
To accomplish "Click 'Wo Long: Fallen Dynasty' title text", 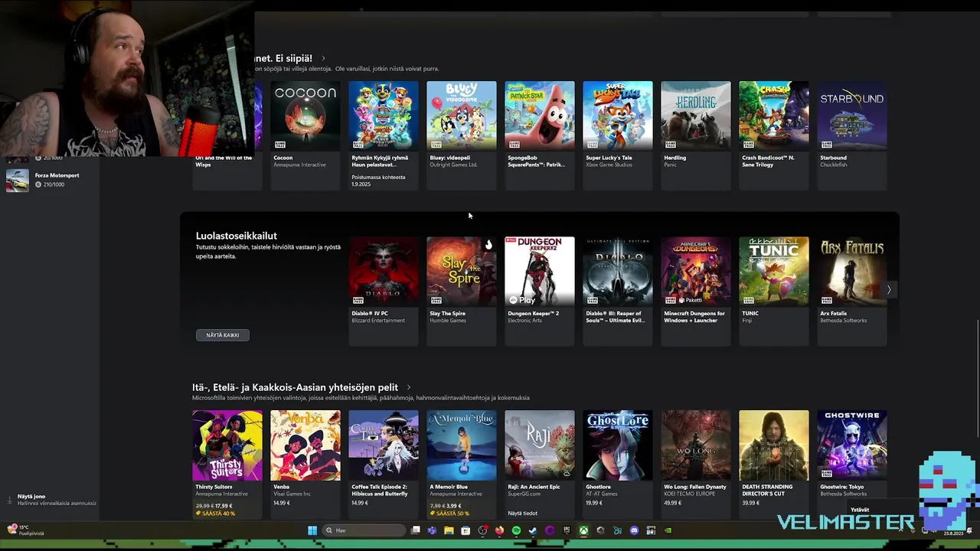I will (x=694, y=487).
